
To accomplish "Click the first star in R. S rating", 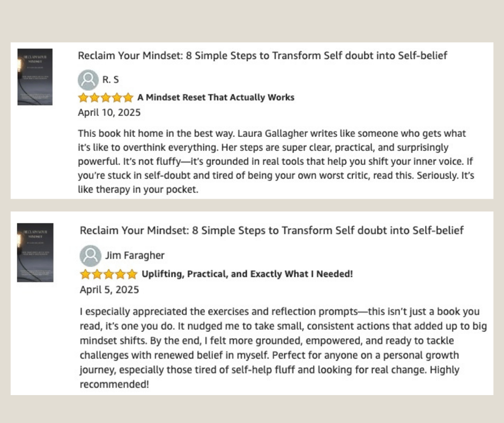I will tap(83, 98).
